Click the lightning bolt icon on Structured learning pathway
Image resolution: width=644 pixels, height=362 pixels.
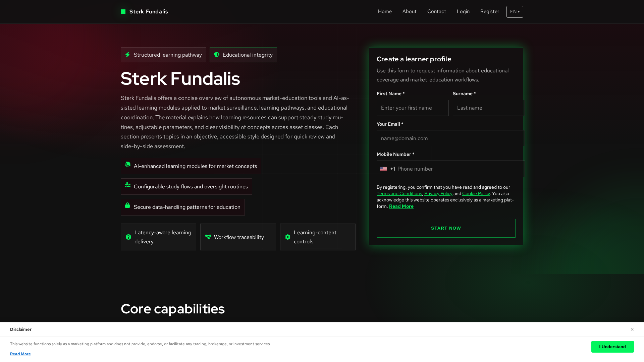(x=127, y=55)
